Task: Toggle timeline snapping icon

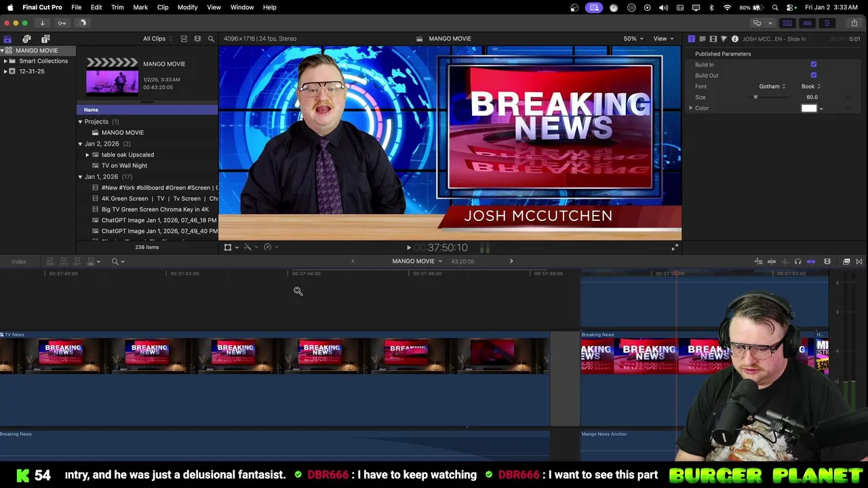Action: click(x=811, y=262)
